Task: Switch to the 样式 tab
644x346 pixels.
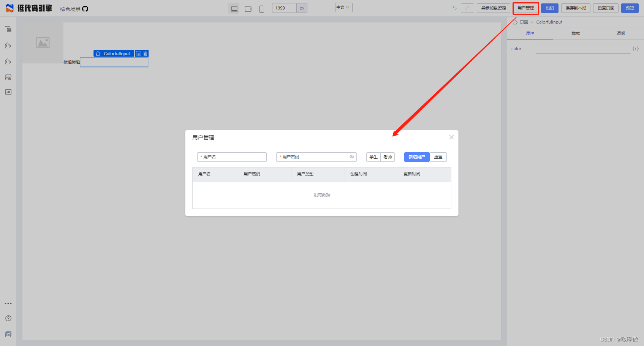Action: (x=576, y=33)
